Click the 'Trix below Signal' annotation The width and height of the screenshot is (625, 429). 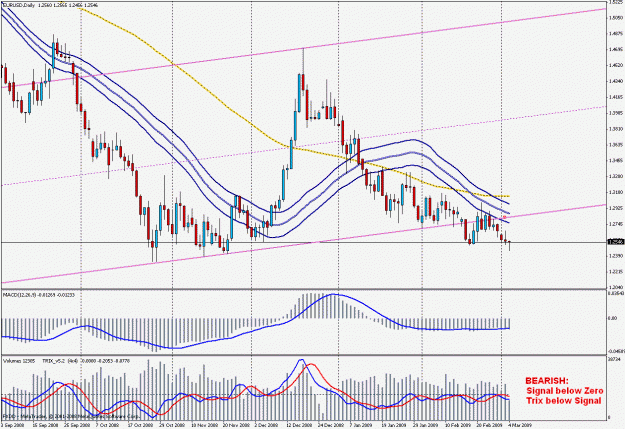[x=563, y=401]
